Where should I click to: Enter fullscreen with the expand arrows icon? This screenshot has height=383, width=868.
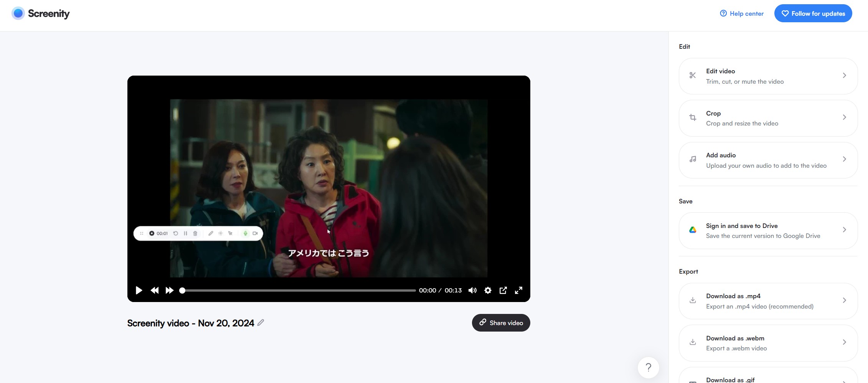click(518, 291)
